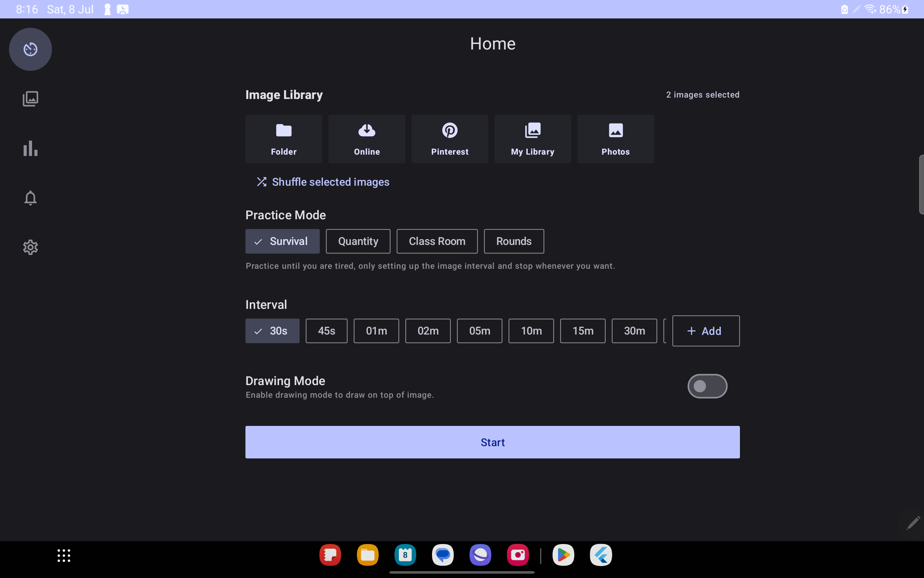Open the Messages app in dock
924x578 pixels.
[x=443, y=555]
